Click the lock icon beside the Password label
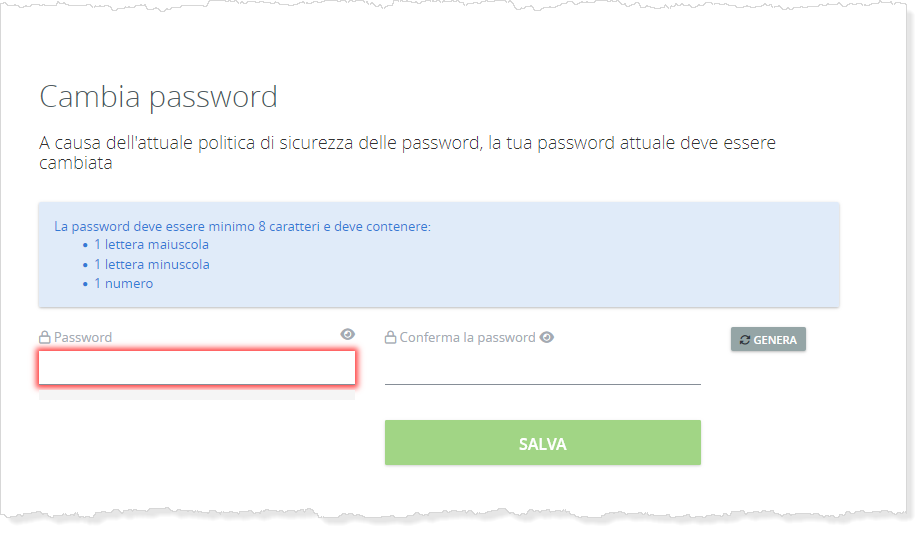923x533 pixels. coord(44,338)
